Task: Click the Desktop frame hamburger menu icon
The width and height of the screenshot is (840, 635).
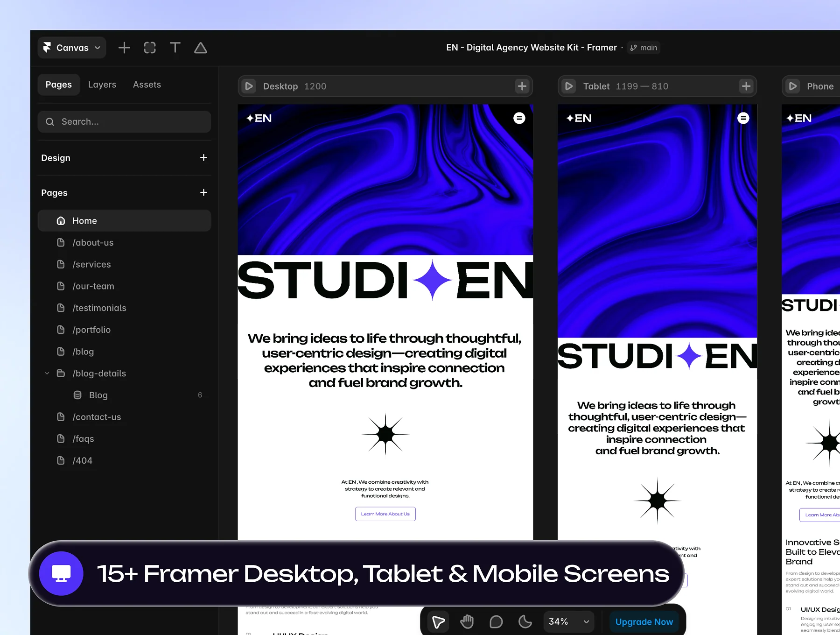Action: 519,118
